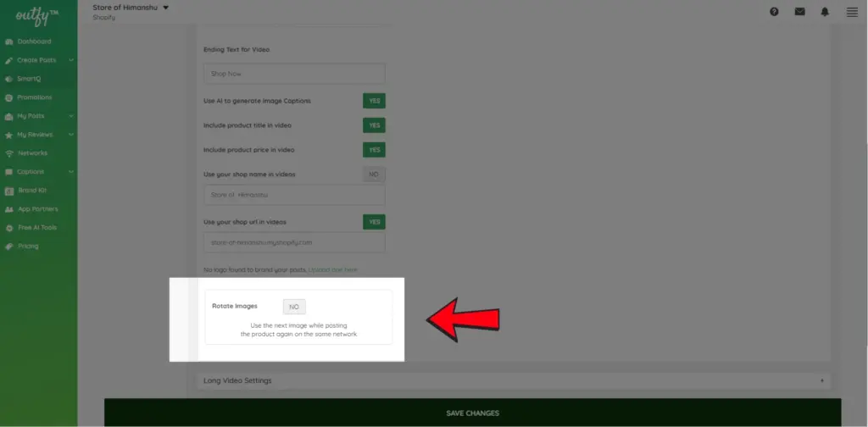868x427 pixels.
Task: Enable Use your shop name in videos
Action: 374,174
